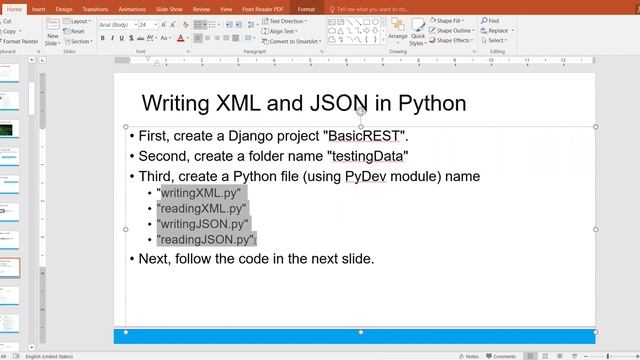The height and width of the screenshot is (360, 640).
Task: Switch to the Insert tab
Action: (39, 9)
